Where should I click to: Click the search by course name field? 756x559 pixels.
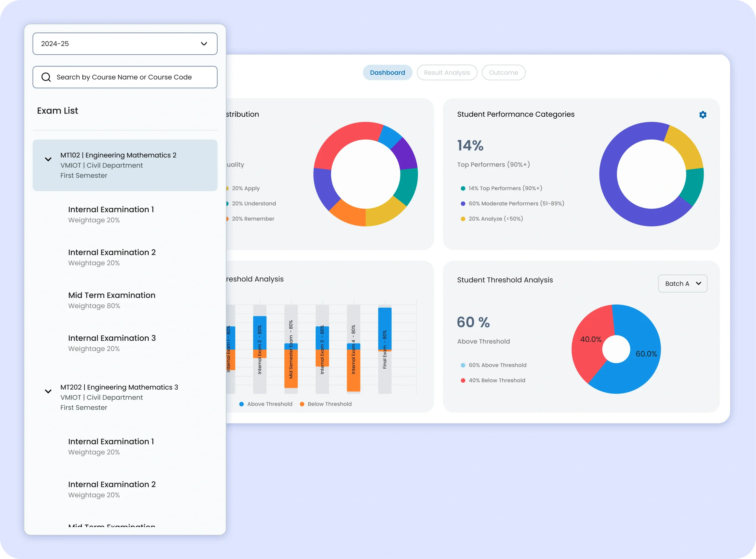coord(132,77)
